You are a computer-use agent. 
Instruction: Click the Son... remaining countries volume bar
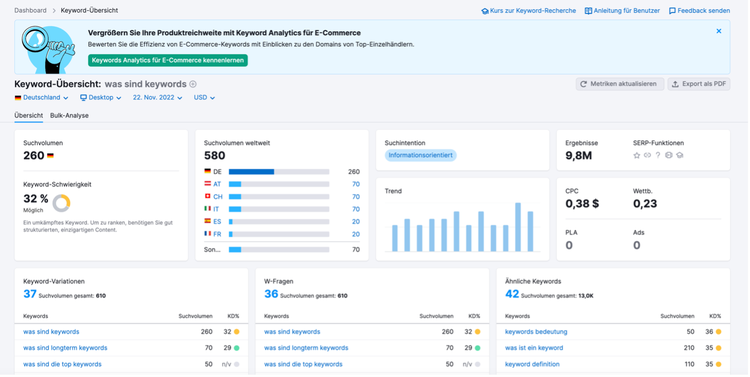click(x=279, y=250)
